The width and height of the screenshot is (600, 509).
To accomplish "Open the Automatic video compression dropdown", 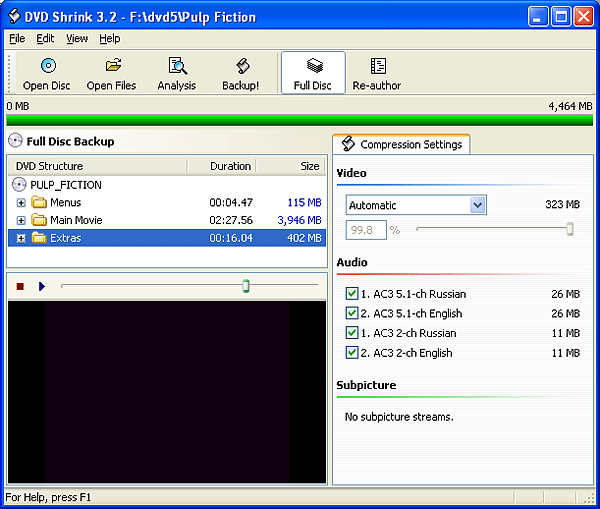I will click(x=478, y=205).
